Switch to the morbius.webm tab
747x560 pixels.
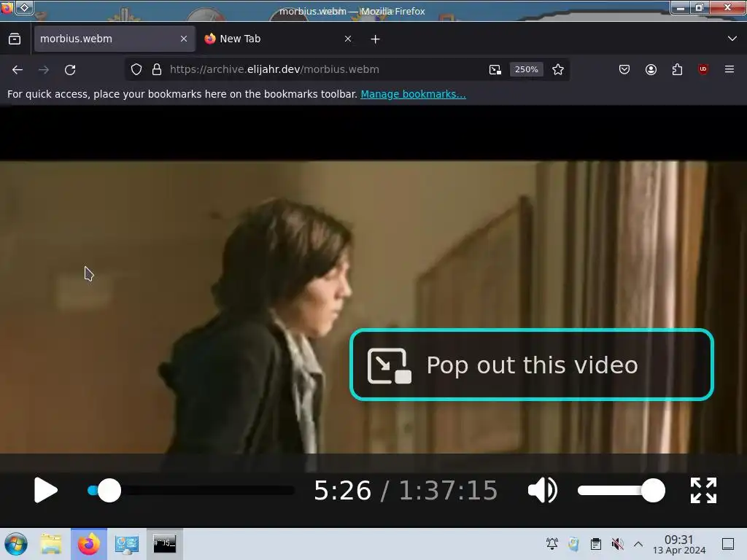pyautogui.click(x=115, y=39)
